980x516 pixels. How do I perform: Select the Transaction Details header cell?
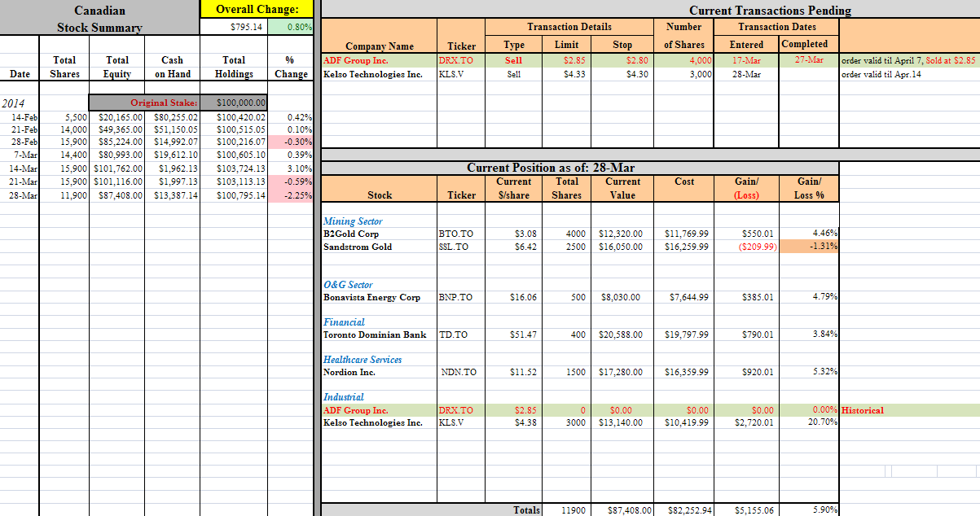pos(569,27)
